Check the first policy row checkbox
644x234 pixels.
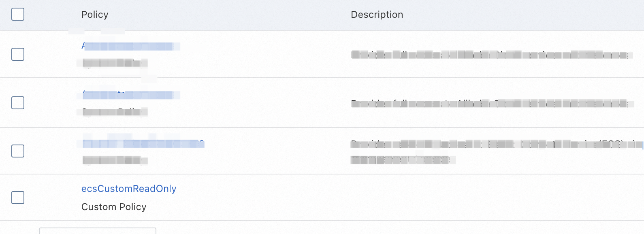[x=18, y=54]
